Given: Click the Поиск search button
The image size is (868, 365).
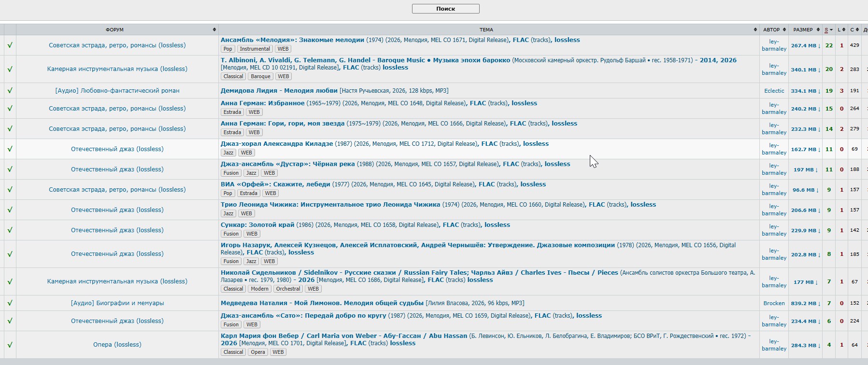Looking at the screenshot, I should click(x=445, y=9).
